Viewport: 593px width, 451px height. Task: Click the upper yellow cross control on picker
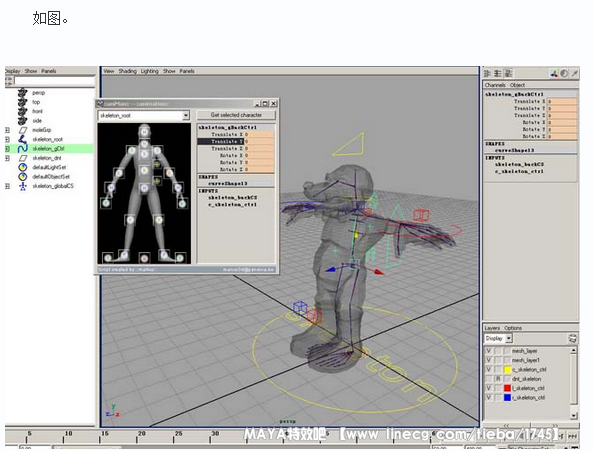[x=157, y=164]
